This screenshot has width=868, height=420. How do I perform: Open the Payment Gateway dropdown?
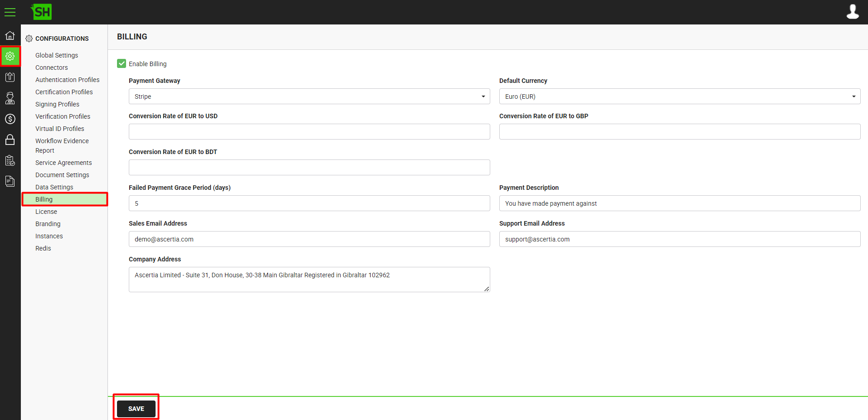pyautogui.click(x=309, y=96)
